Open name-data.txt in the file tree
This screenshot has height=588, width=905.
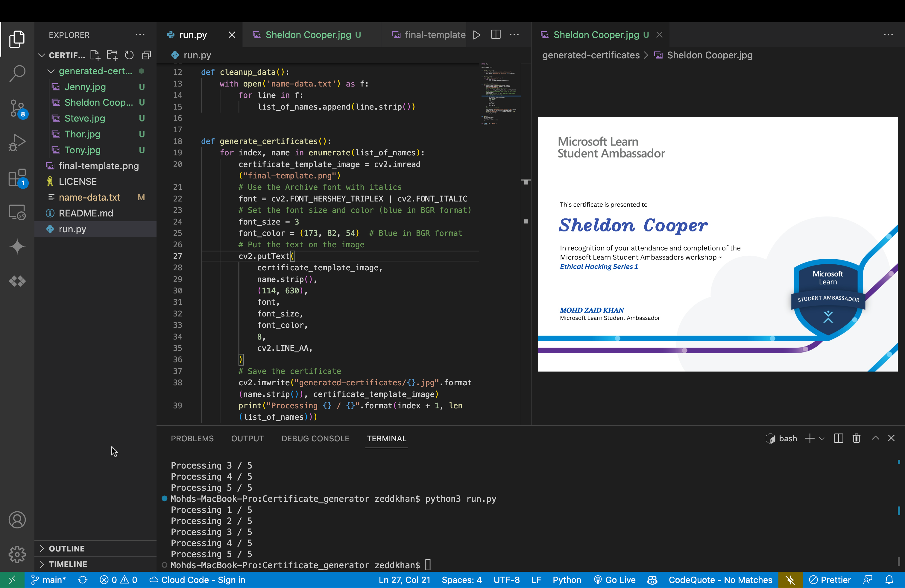[89, 197]
